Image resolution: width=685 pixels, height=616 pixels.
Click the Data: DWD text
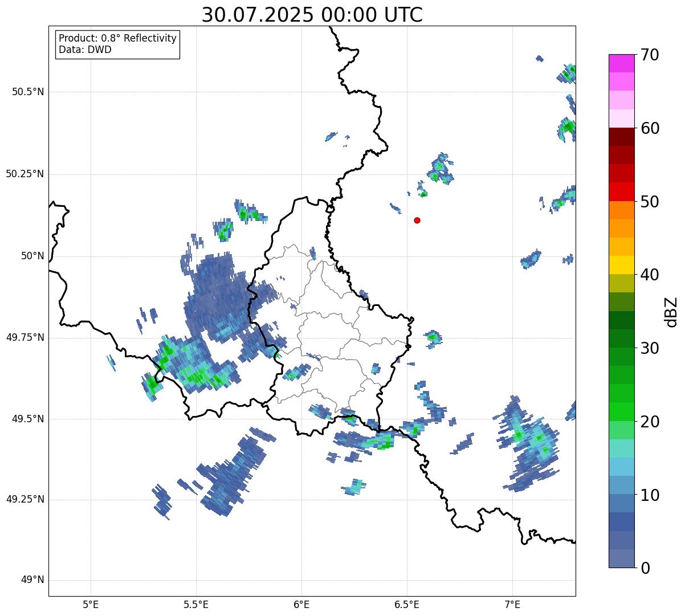tap(85, 50)
